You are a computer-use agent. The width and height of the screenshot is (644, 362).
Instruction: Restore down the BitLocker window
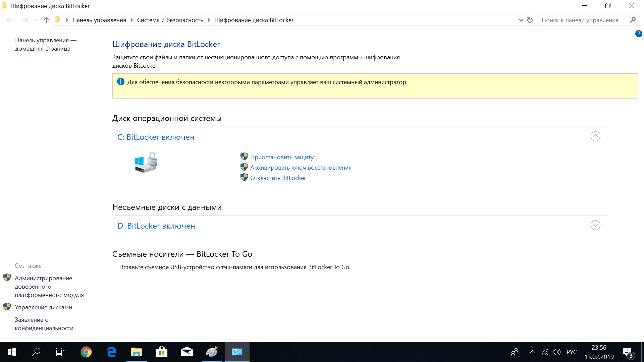608,6
